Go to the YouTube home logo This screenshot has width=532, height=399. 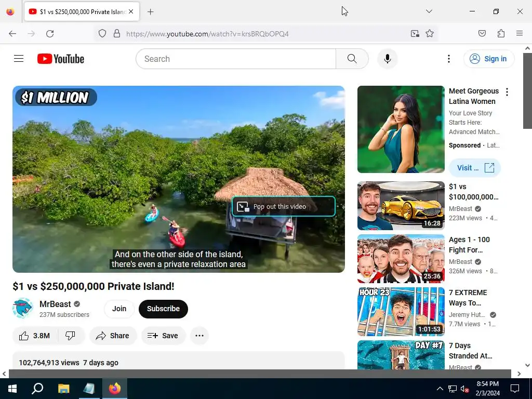[x=61, y=59]
